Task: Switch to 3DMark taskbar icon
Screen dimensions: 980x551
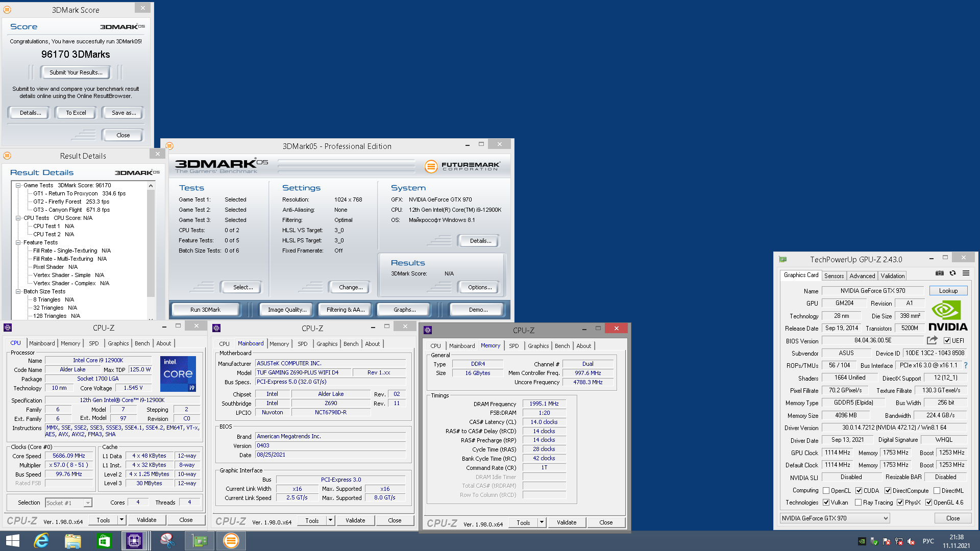Action: [x=231, y=541]
